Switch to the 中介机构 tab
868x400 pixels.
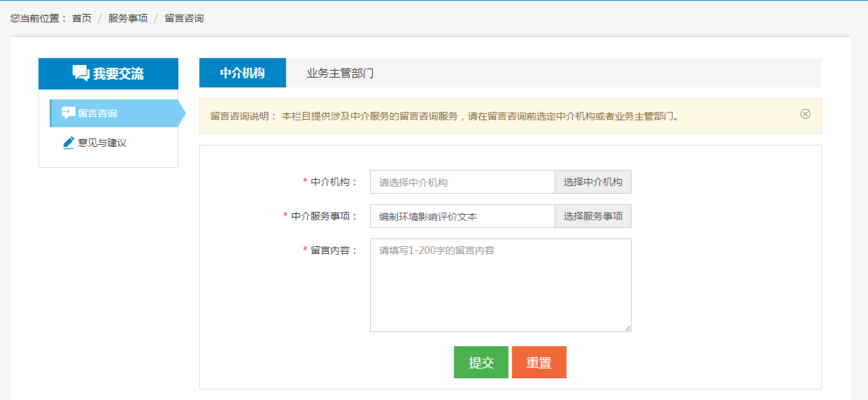pyautogui.click(x=242, y=73)
